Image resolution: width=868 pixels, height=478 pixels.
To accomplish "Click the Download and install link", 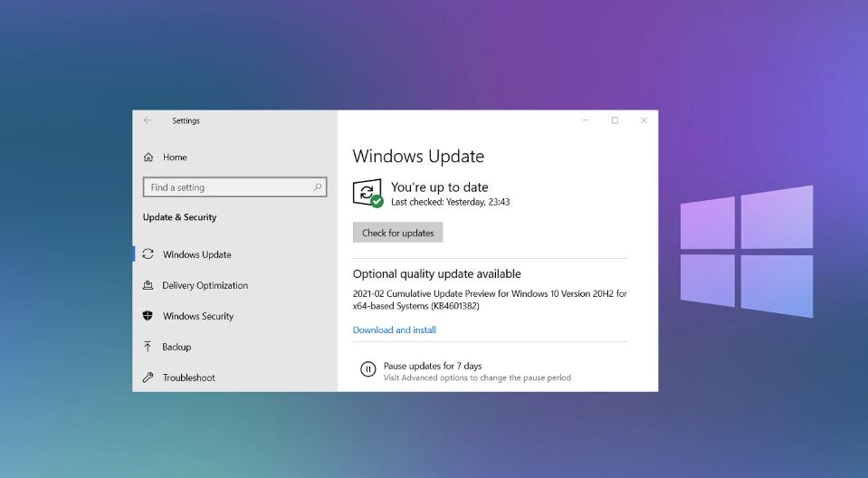I will tap(394, 330).
